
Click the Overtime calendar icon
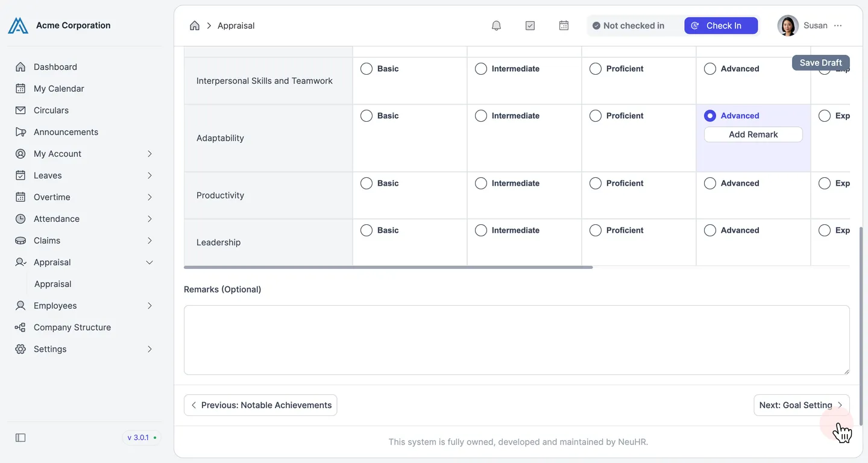click(x=20, y=197)
